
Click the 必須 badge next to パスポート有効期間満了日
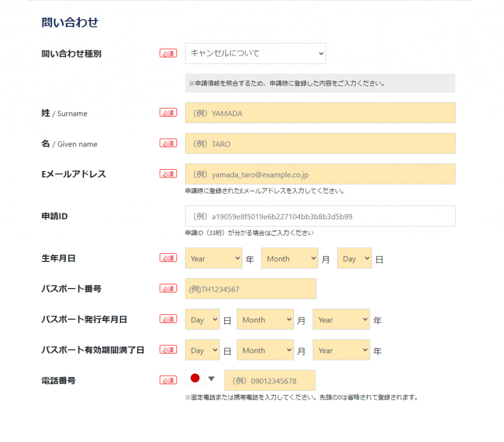tap(168, 350)
